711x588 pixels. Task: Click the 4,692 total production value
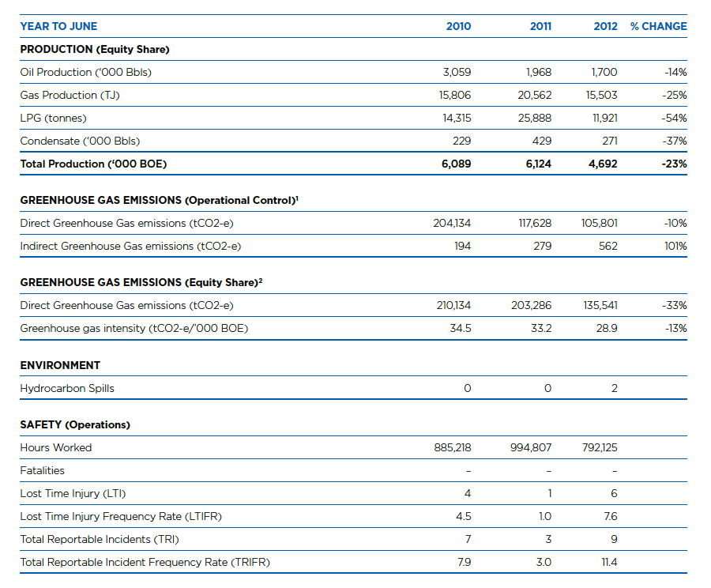click(603, 164)
